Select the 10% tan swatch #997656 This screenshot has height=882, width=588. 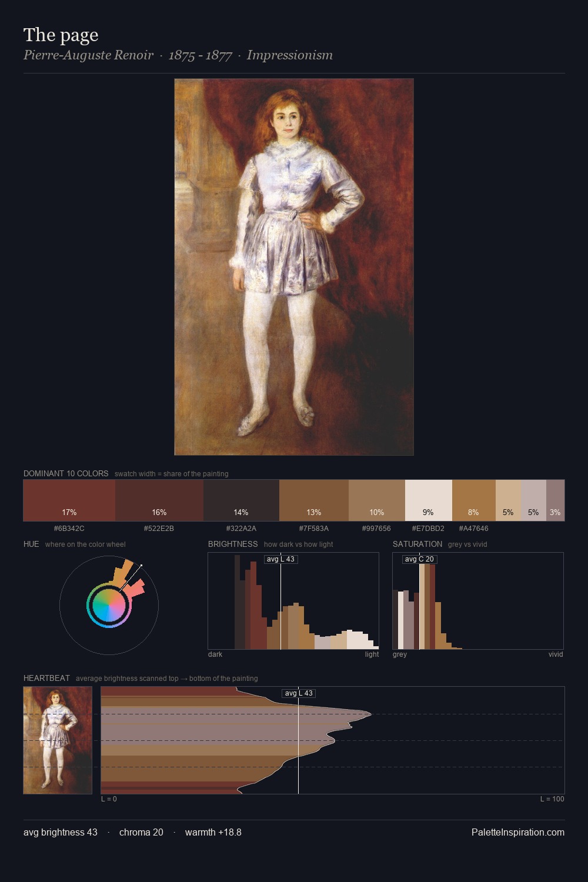click(377, 500)
